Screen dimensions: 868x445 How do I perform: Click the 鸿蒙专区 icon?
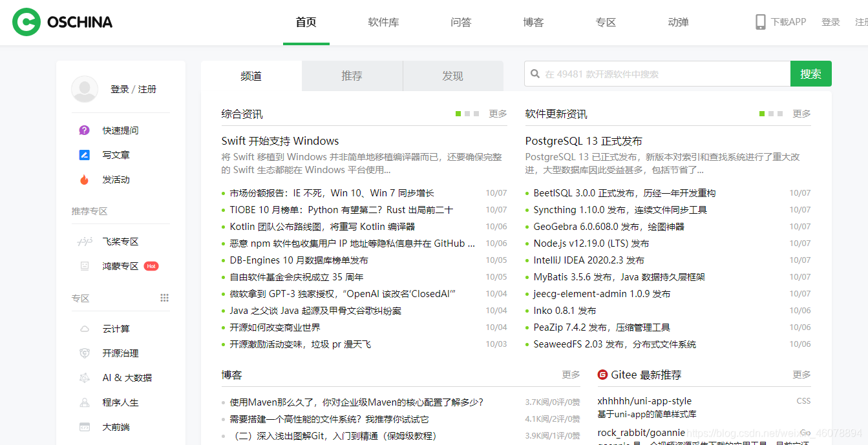pos(85,266)
